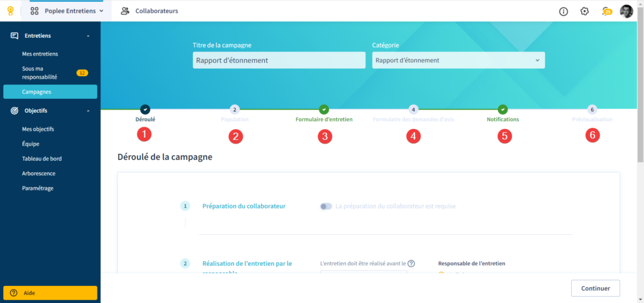Select the Formulaire d'entretien green check circle
The width and height of the screenshot is (644, 303).
(324, 110)
